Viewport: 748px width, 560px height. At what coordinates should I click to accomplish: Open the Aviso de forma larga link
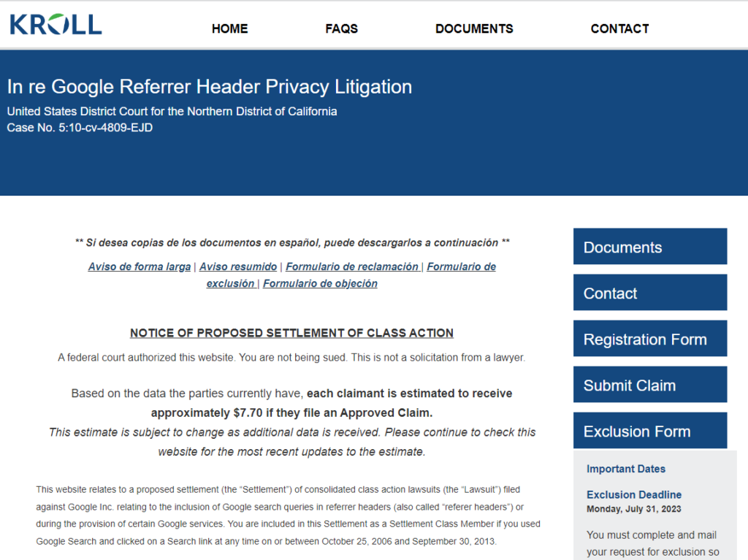pyautogui.click(x=139, y=266)
